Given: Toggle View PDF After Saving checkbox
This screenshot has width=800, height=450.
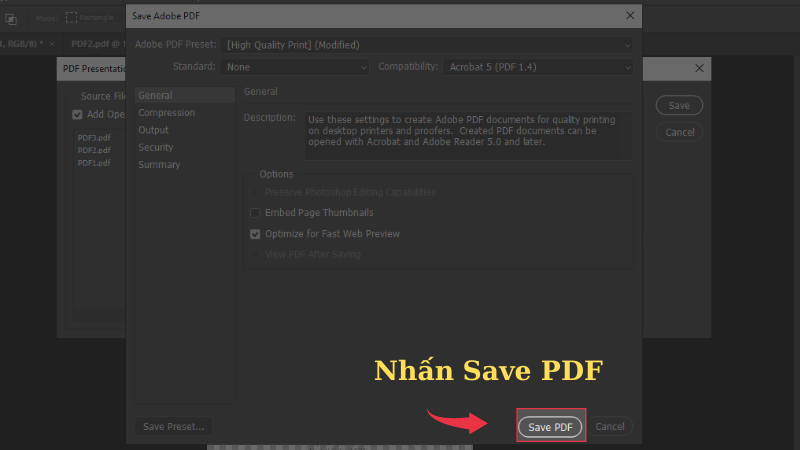Looking at the screenshot, I should point(255,255).
